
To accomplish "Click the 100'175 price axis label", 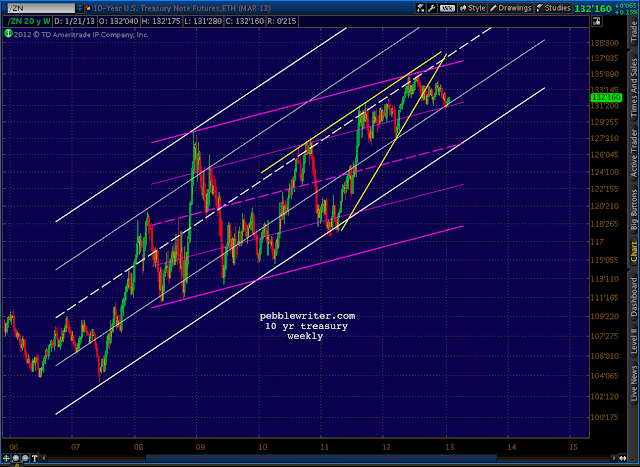I will click(x=604, y=417).
